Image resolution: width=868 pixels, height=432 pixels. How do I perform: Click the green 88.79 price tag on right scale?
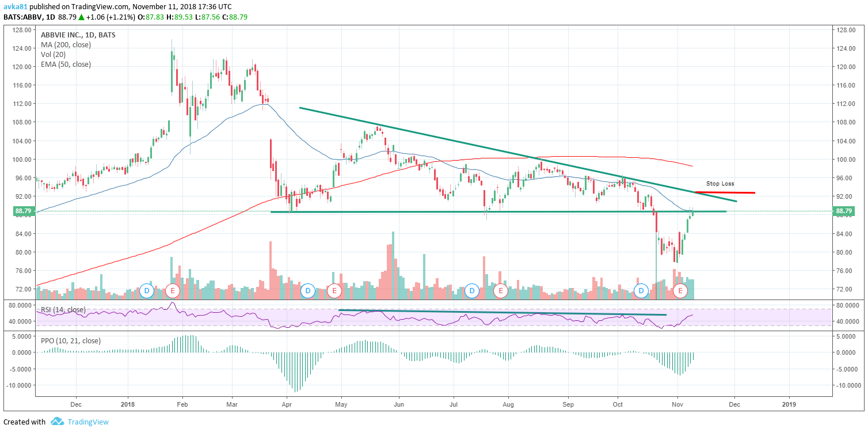(843, 211)
